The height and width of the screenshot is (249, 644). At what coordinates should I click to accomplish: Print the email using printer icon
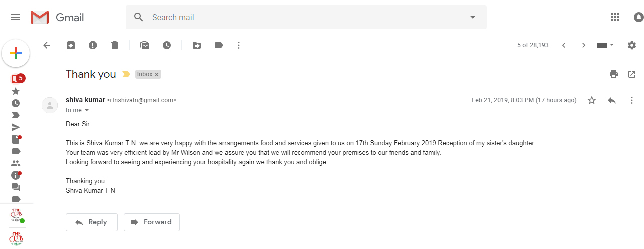click(x=614, y=74)
